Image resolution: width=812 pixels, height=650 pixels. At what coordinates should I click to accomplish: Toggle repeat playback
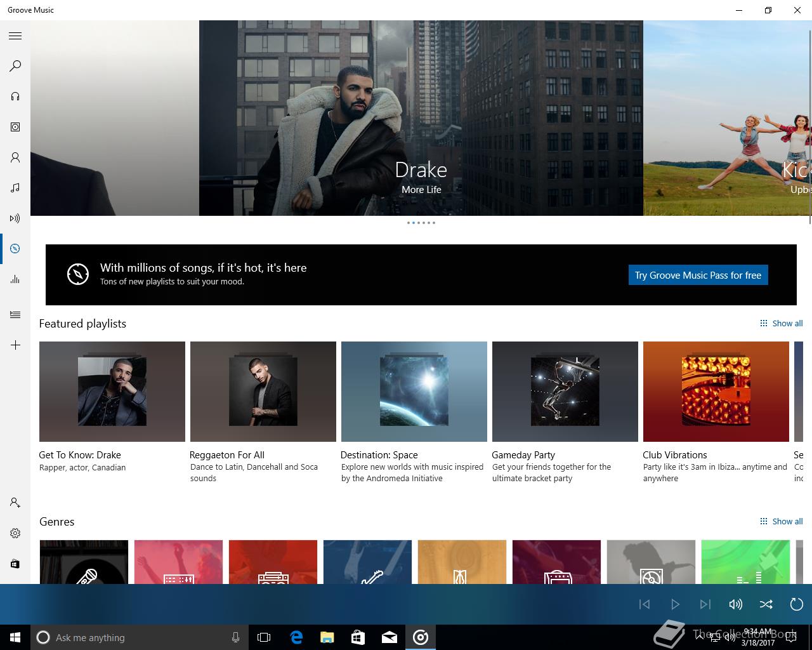tap(797, 604)
